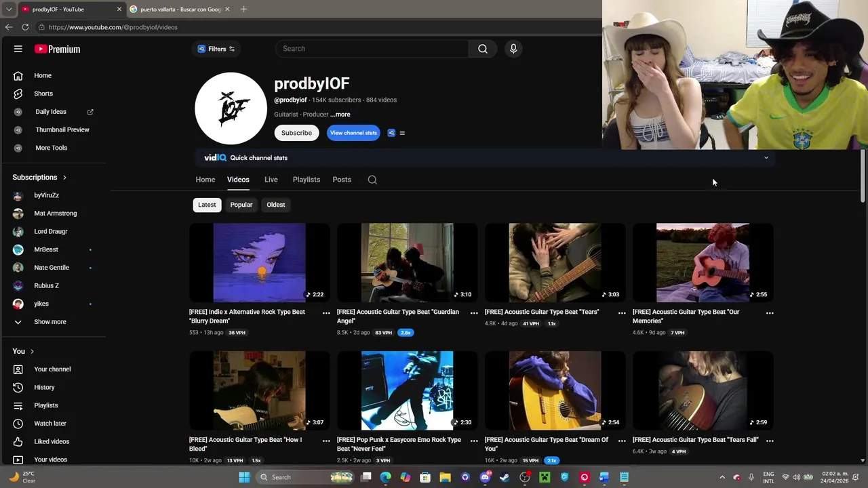868x488 pixels.
Task: Go to Home in sidebar
Action: click(43, 75)
